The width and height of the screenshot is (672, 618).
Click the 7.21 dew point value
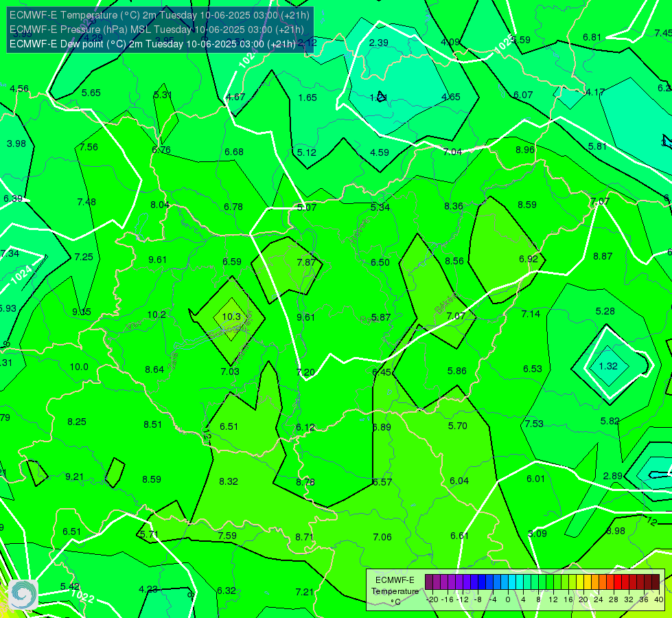pyautogui.click(x=304, y=593)
